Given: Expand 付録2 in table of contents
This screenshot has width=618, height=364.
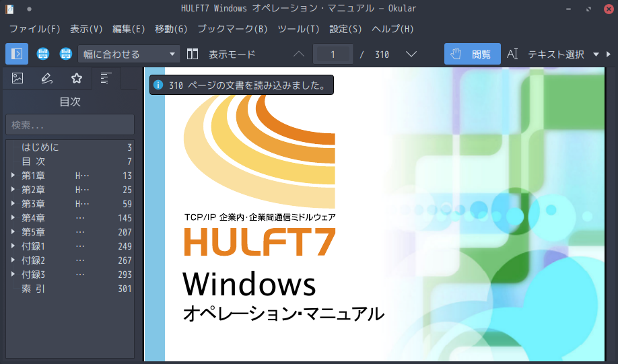Looking at the screenshot, I should pos(13,260).
